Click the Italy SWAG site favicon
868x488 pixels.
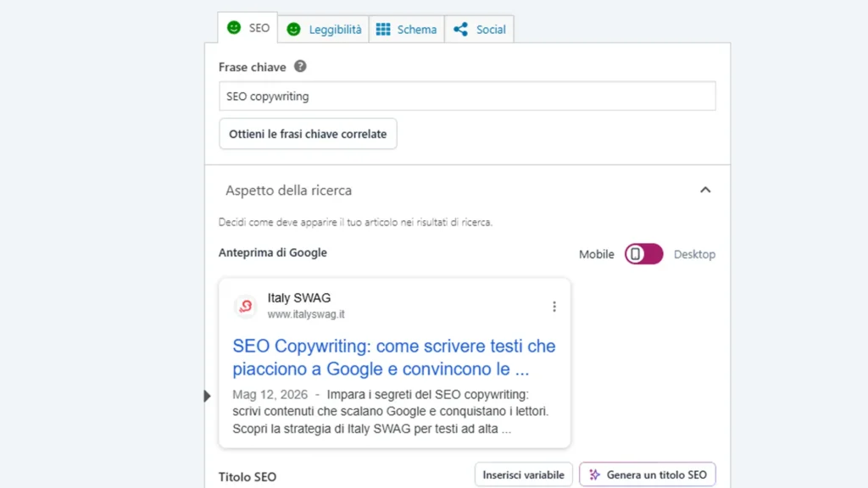pos(246,306)
